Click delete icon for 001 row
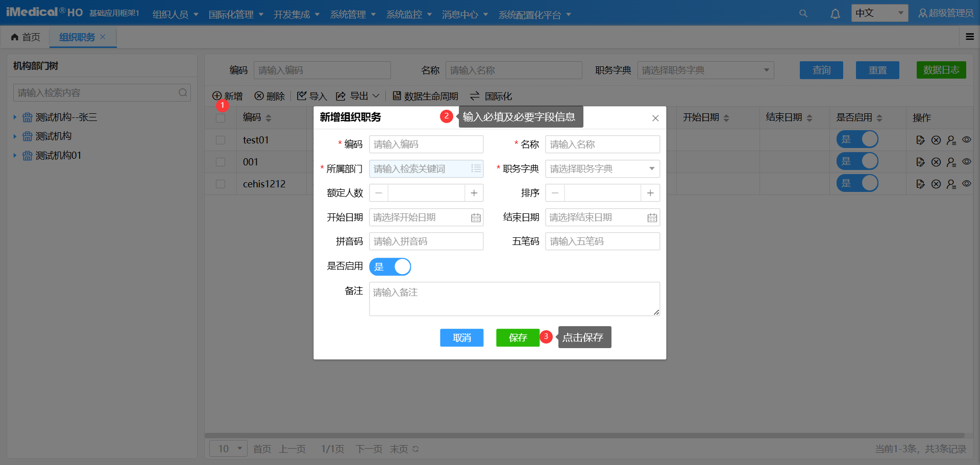The image size is (980, 465). [936, 162]
